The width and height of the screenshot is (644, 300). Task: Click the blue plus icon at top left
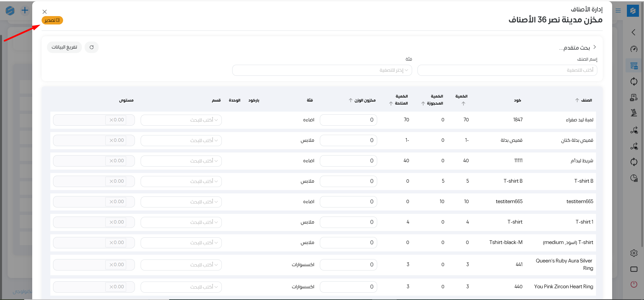[25, 10]
